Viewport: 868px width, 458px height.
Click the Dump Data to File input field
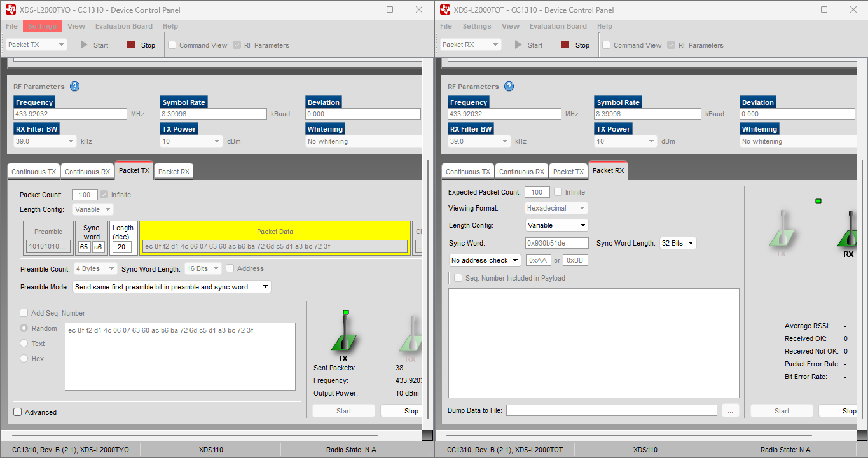[612, 410]
